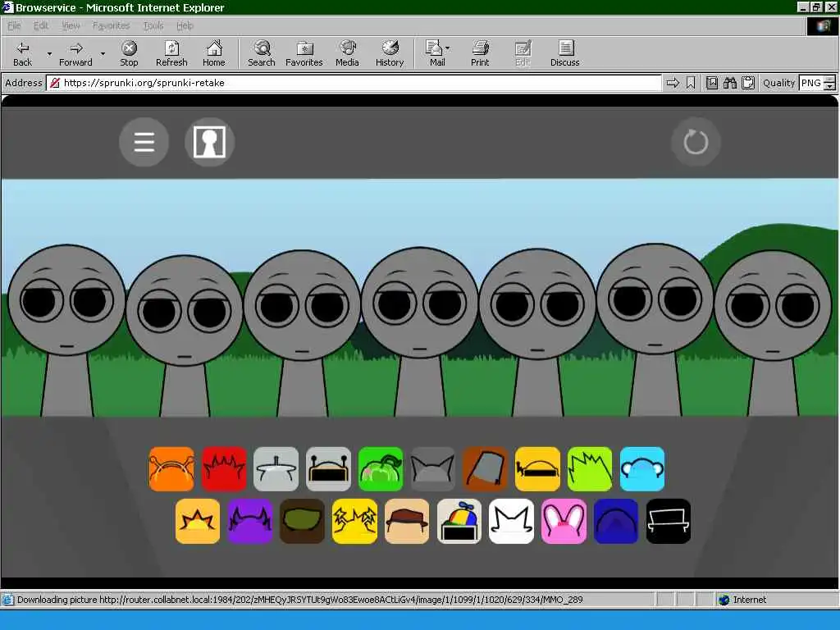Click the Discuss toolbar button

pyautogui.click(x=564, y=53)
